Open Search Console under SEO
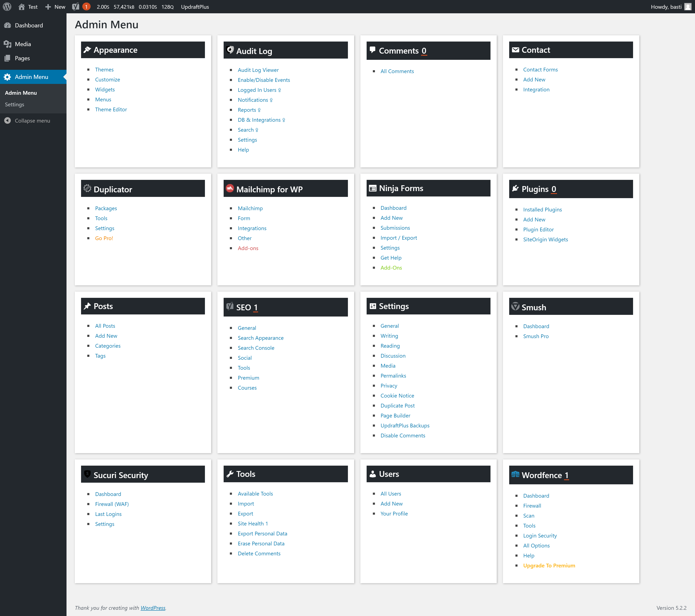The height and width of the screenshot is (616, 695). (x=256, y=348)
